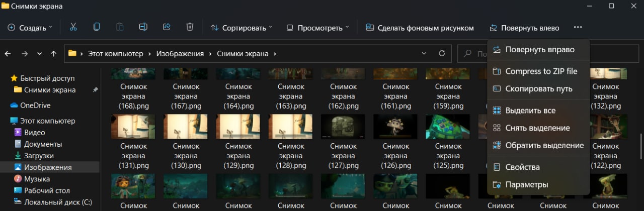Click file name Снимок экрана (162).png

(x=343, y=96)
